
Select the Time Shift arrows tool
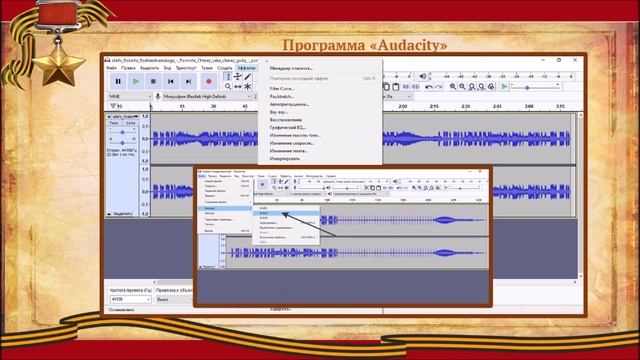point(238,87)
